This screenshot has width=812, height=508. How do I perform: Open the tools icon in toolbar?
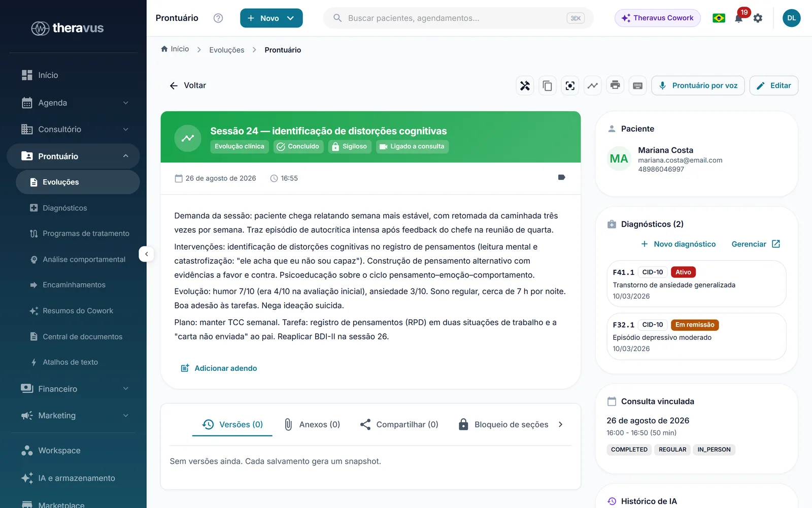pyautogui.click(x=525, y=85)
